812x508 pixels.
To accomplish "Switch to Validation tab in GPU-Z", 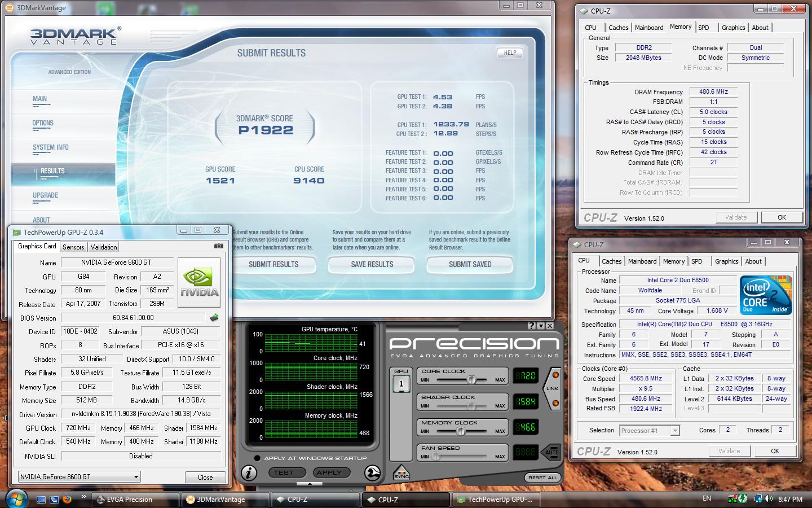I will pos(104,247).
